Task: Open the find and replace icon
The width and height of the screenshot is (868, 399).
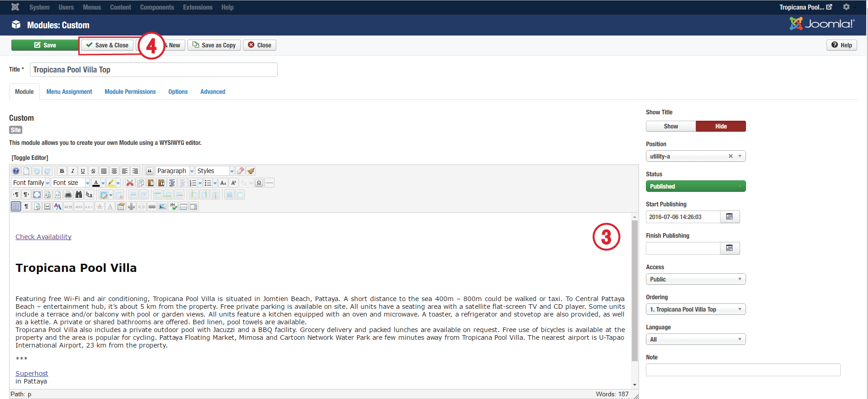Action: (89, 194)
